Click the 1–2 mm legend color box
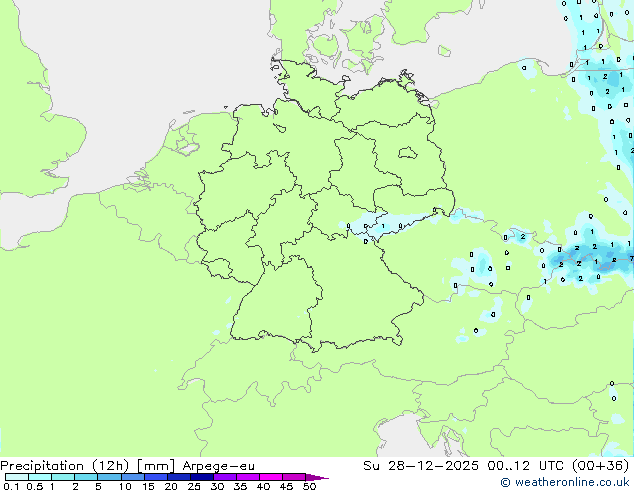The width and height of the screenshot is (634, 490). pyautogui.click(x=63, y=477)
